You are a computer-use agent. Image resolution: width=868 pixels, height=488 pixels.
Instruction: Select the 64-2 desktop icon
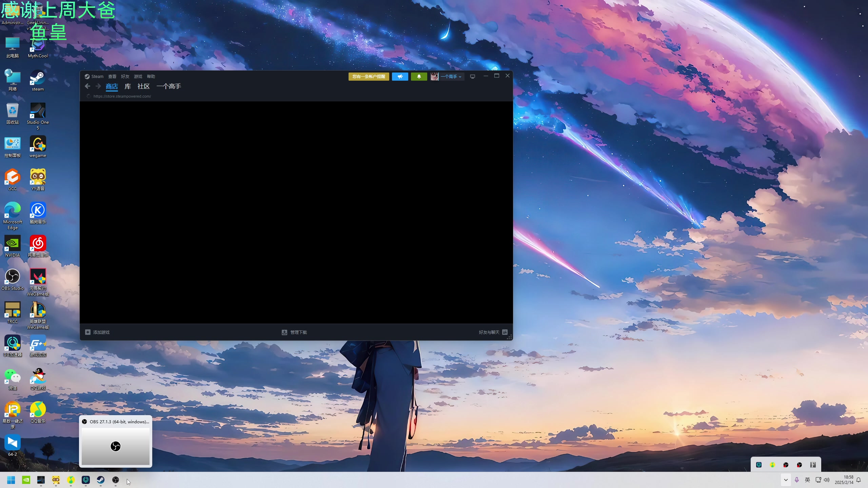[x=13, y=446]
